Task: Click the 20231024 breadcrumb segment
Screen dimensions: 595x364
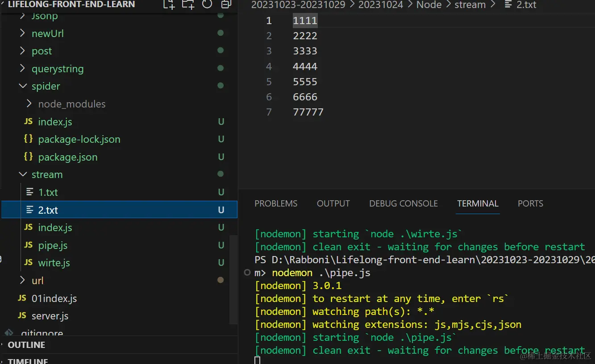Action: click(x=381, y=5)
